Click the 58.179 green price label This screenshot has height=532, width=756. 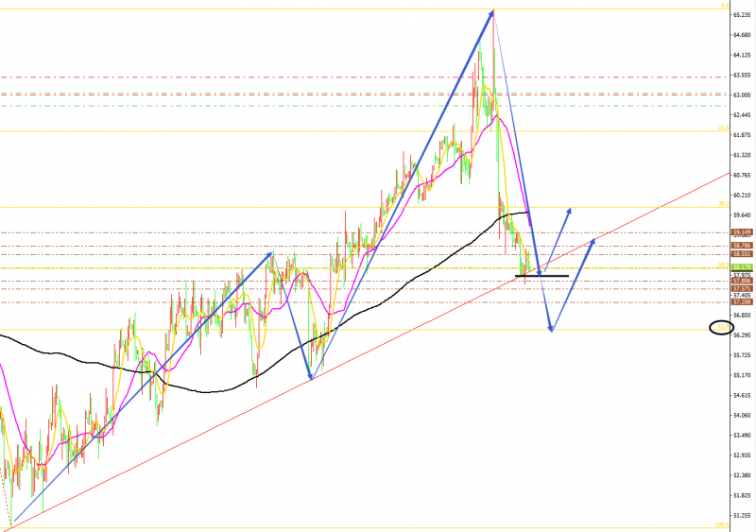click(742, 267)
